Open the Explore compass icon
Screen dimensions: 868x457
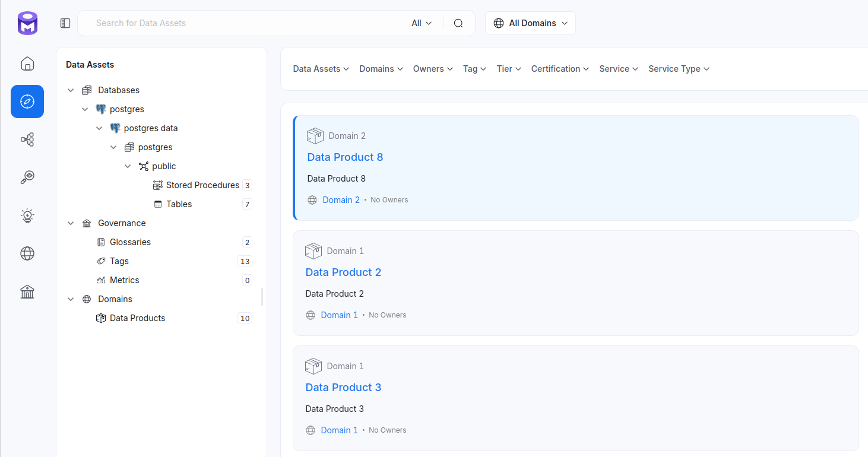tap(27, 101)
